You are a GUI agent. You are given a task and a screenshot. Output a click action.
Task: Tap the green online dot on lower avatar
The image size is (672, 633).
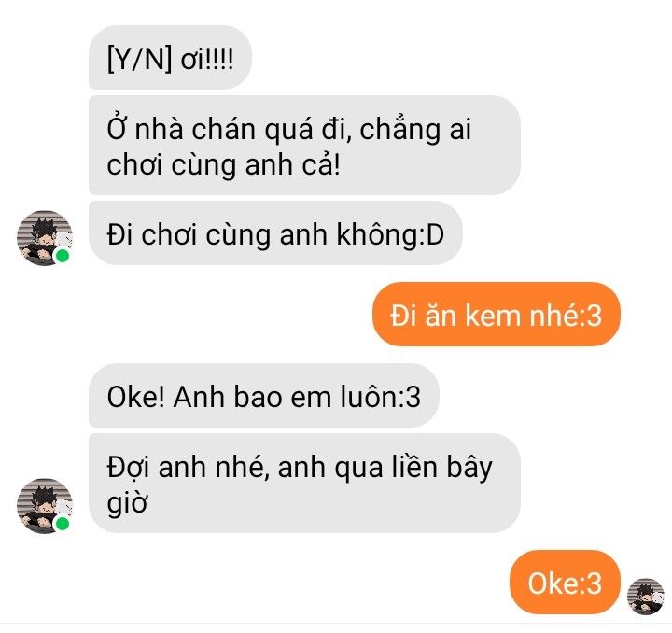click(63, 523)
